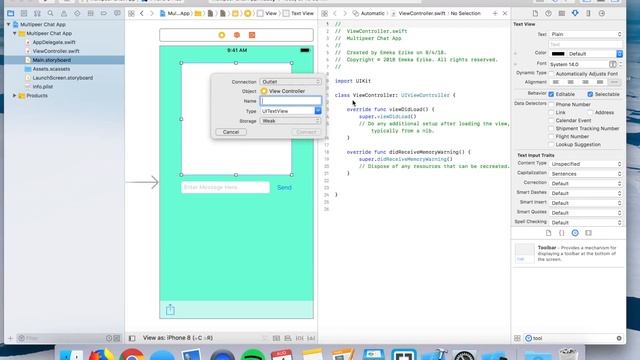
Task: Open the Find navigator magnifier icon
Action: (x=50, y=13)
